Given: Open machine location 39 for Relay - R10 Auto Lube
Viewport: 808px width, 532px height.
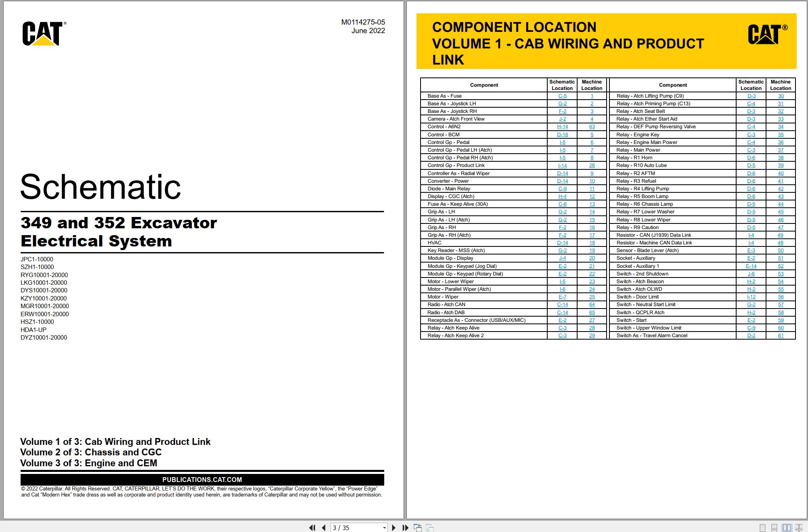Looking at the screenshot, I should (x=781, y=165).
